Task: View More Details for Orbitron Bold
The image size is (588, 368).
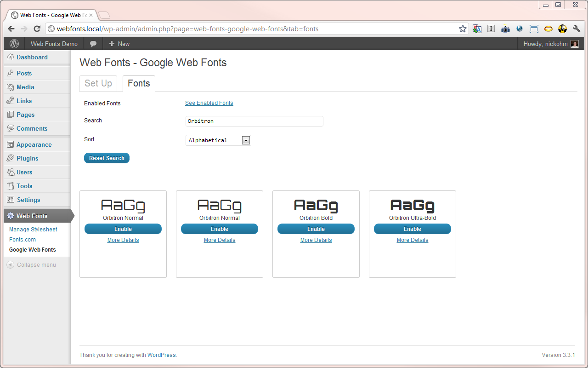Action: [316, 240]
